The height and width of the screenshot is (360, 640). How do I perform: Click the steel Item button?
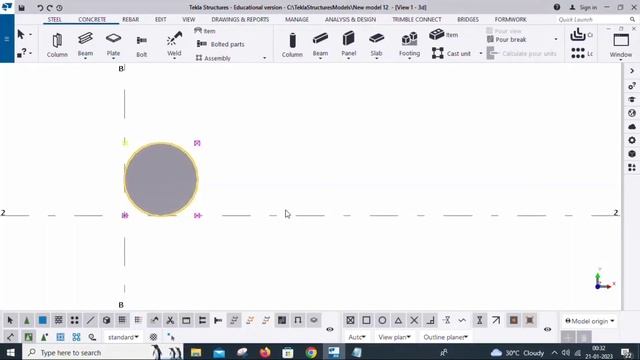coord(205,31)
